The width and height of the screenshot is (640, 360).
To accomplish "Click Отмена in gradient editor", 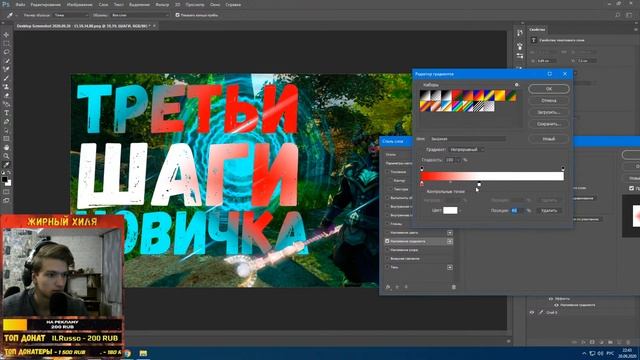I will pos(549,100).
